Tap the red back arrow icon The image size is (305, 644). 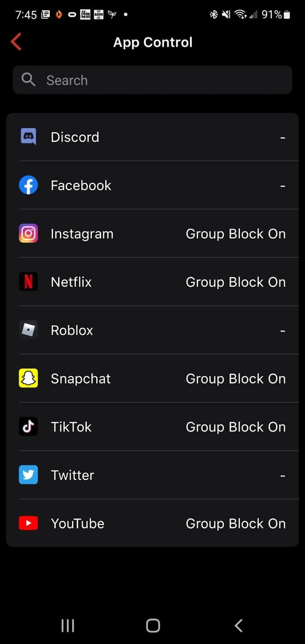click(x=16, y=42)
